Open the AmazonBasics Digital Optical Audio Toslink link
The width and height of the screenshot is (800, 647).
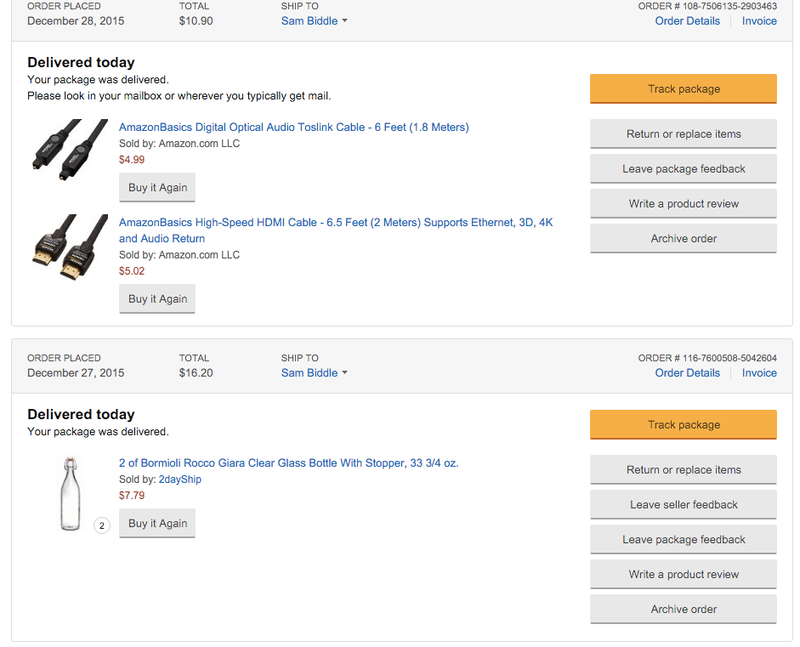click(294, 127)
